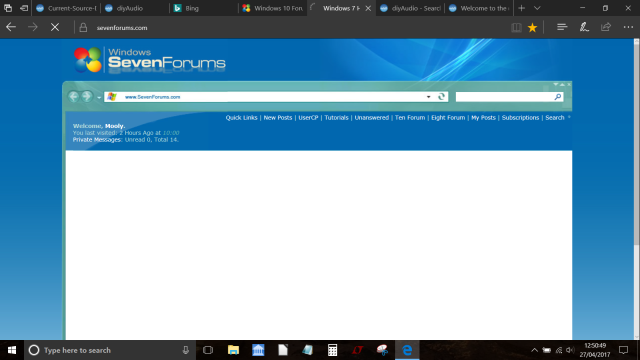
Task: Open dropdown next to forum arrows
Action: coord(99,98)
